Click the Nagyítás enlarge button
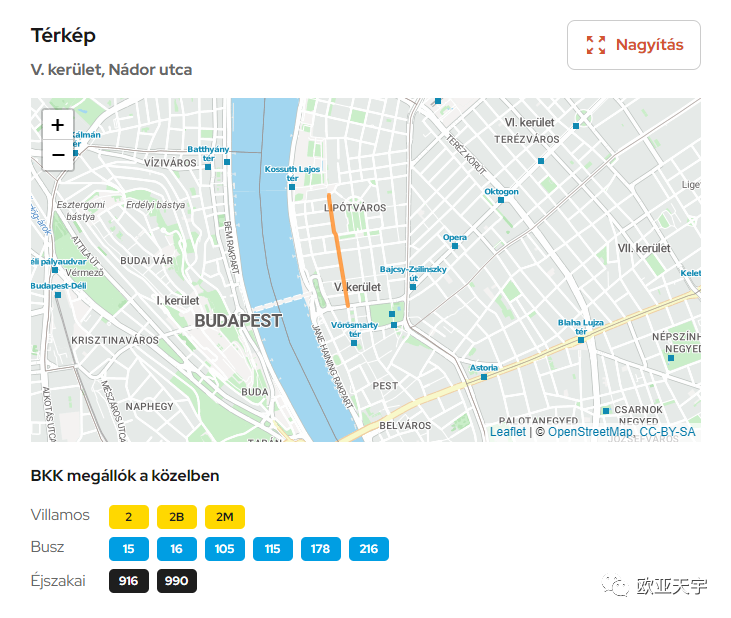 click(x=634, y=45)
